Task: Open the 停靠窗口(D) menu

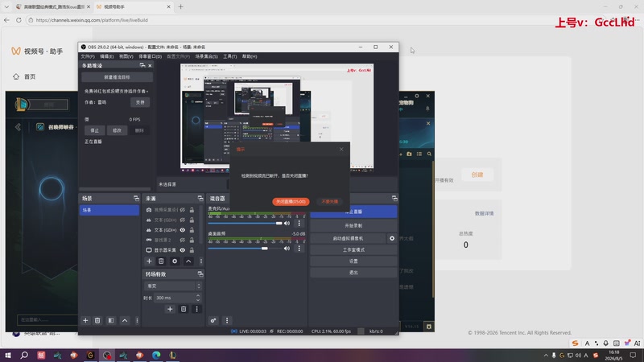Action: (x=150, y=56)
